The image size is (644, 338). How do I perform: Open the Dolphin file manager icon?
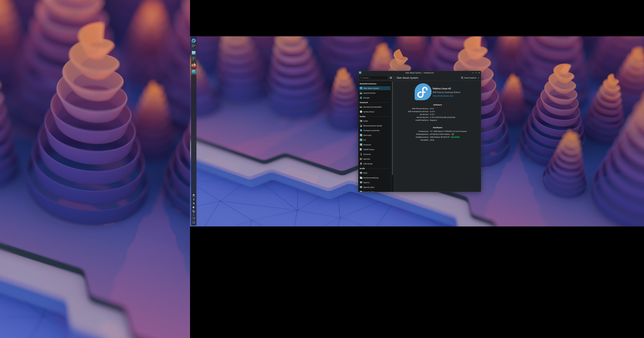(193, 53)
